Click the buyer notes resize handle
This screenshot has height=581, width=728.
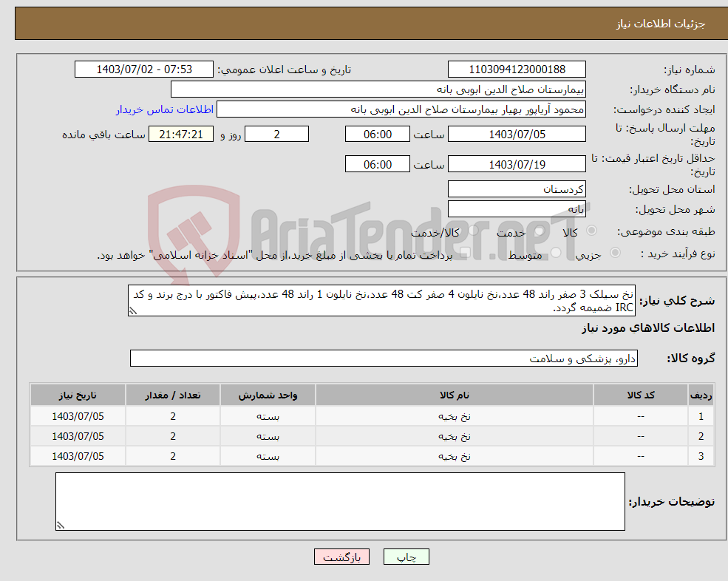(61, 526)
